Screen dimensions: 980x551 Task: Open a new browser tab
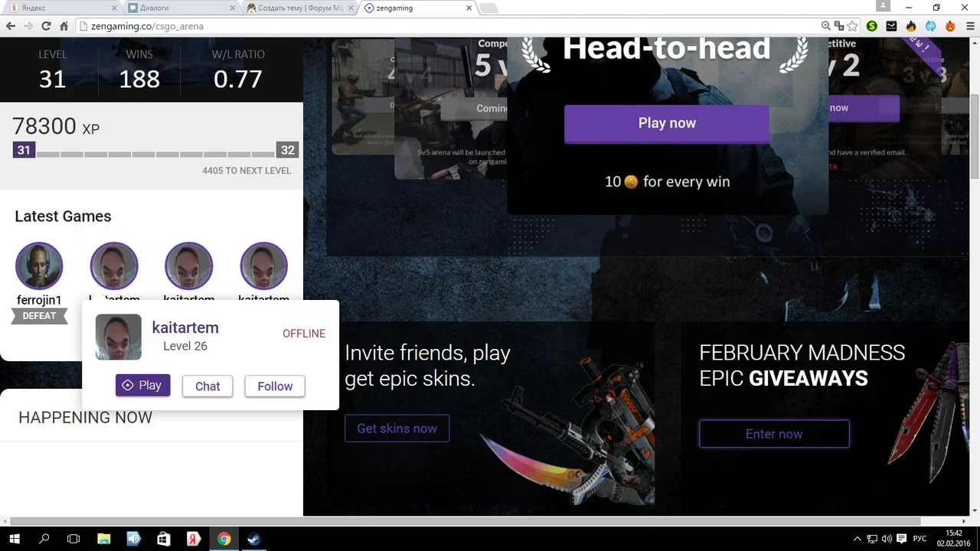(x=488, y=8)
